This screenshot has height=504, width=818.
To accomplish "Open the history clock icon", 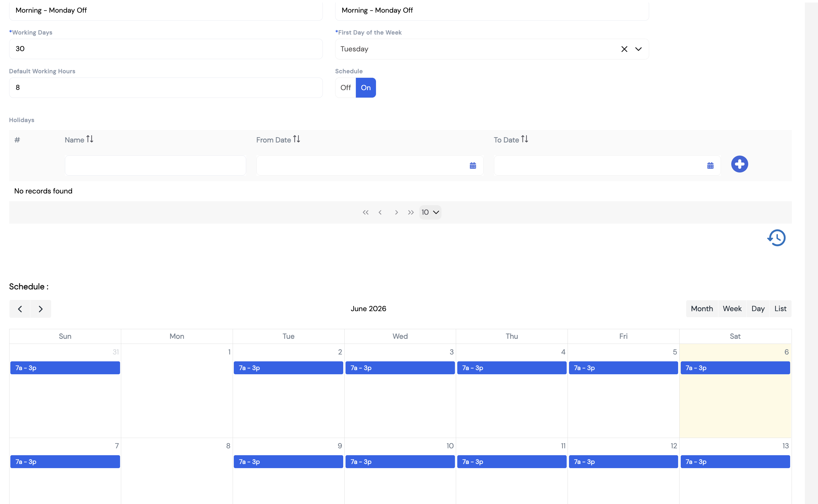I will point(776,238).
